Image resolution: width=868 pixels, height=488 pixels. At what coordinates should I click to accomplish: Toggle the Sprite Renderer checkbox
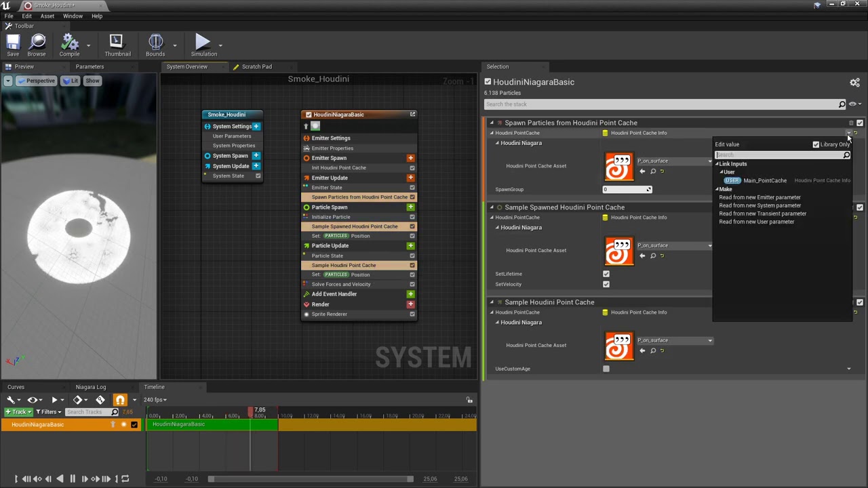(412, 314)
